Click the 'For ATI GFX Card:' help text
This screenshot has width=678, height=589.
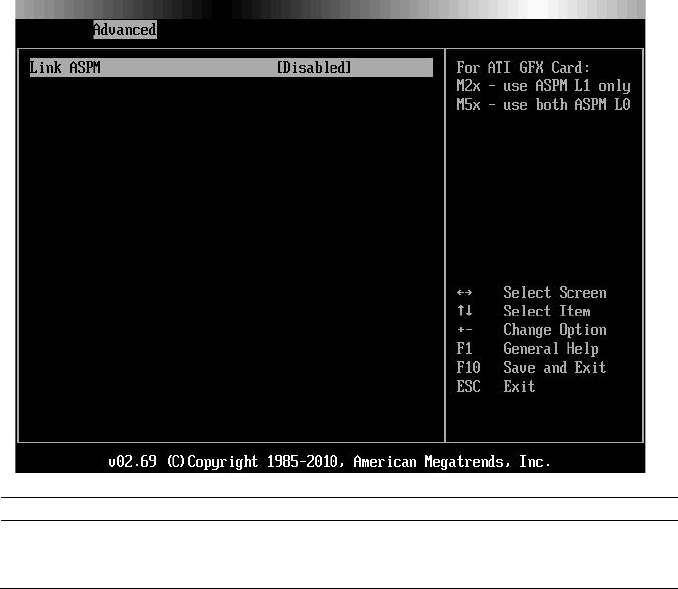coord(523,67)
